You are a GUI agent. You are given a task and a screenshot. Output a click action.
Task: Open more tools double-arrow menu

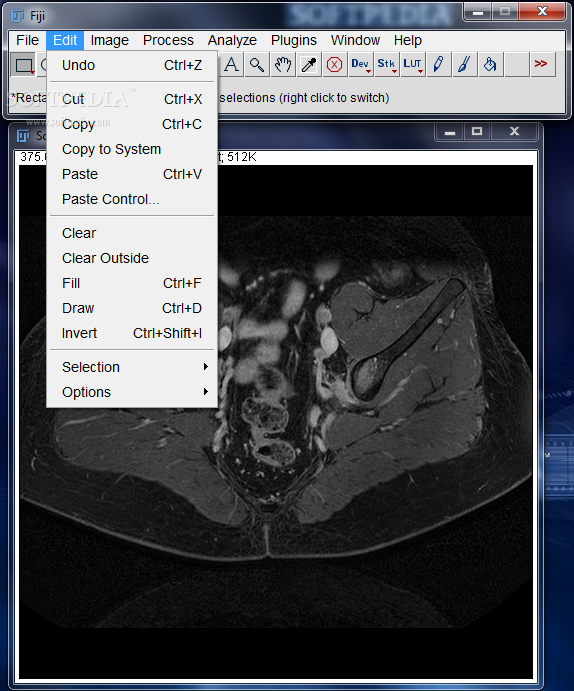[543, 65]
